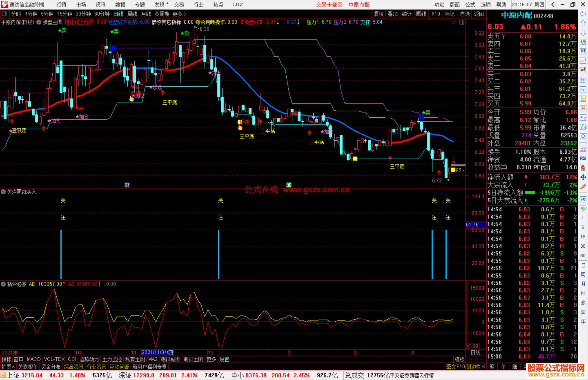Click the 画线 drawing button
The width and height of the screenshot is (588, 380).
click(421, 14)
